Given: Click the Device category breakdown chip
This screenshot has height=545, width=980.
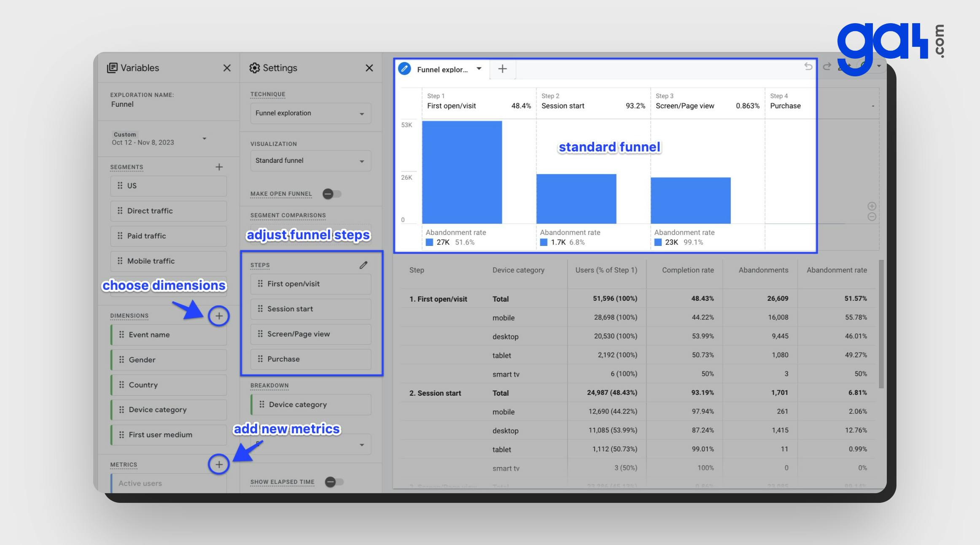Looking at the screenshot, I should tap(311, 405).
